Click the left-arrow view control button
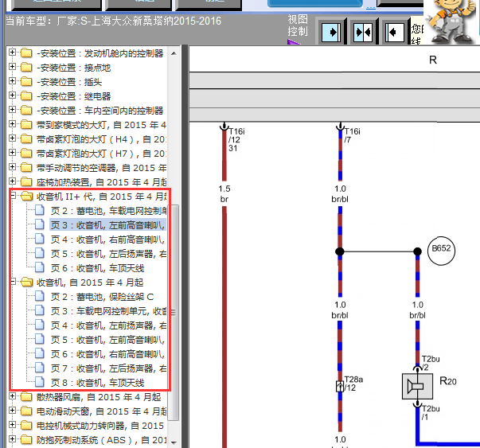 (x=395, y=32)
